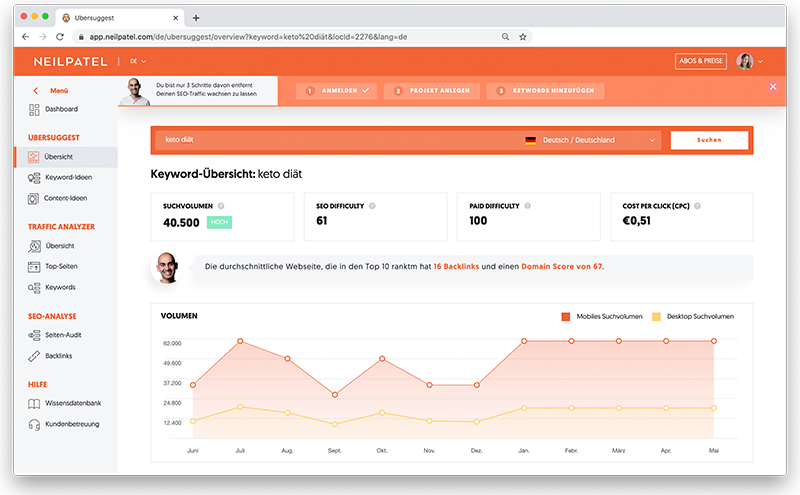Select Dashboard menu item
Screen dimensions: 800x495
click(61, 109)
